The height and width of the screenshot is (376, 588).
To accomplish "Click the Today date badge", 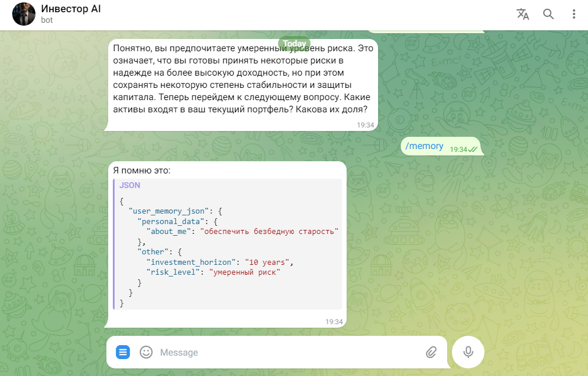I will 294,44.
